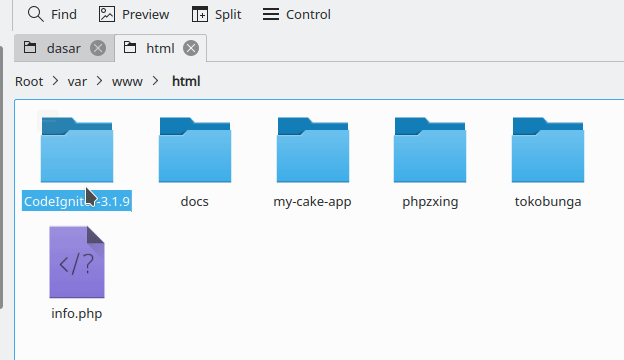624x360 pixels.
Task: Expand chevron after www
Action: point(156,82)
